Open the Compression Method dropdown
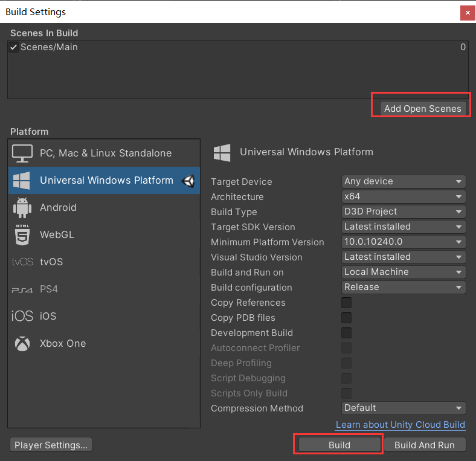Viewport: 476px width, 461px height. (404, 408)
